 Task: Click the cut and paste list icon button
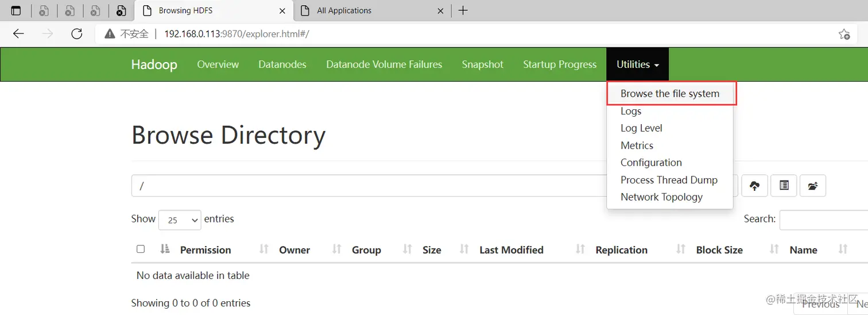784,186
